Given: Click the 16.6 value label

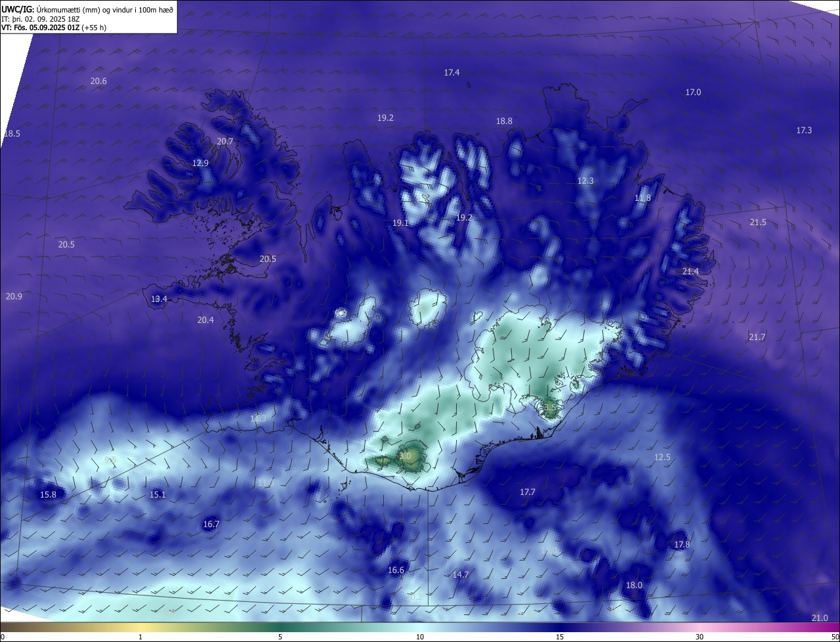Looking at the screenshot, I should (x=396, y=570).
